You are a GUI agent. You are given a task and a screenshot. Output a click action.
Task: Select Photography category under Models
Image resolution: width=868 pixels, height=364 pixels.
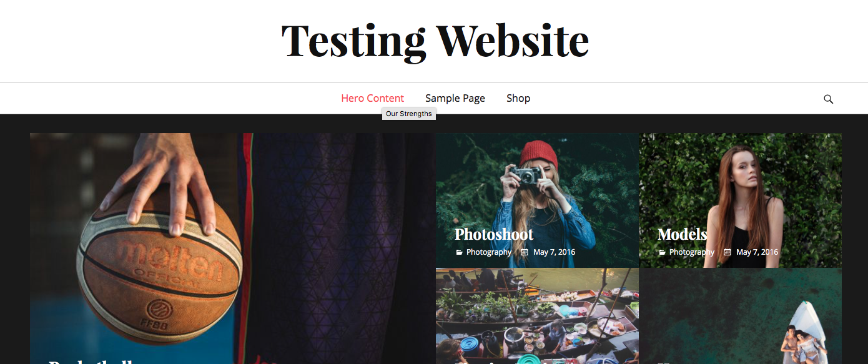tap(692, 252)
